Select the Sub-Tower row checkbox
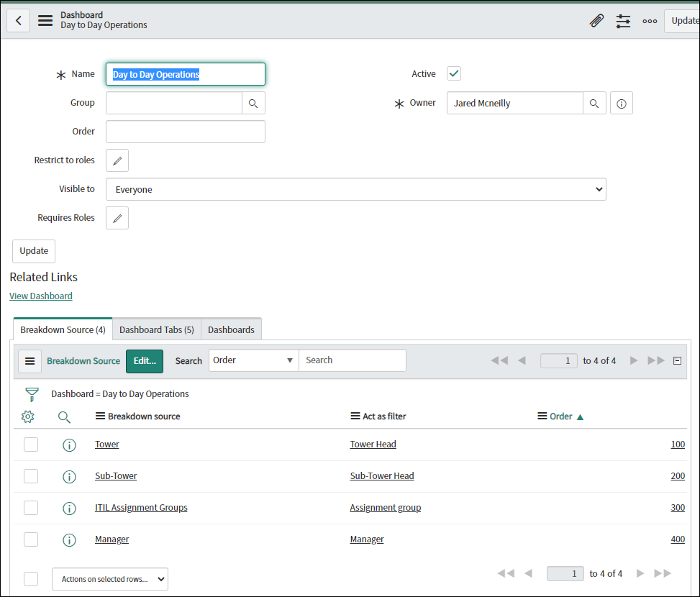The image size is (700, 597). point(31,476)
